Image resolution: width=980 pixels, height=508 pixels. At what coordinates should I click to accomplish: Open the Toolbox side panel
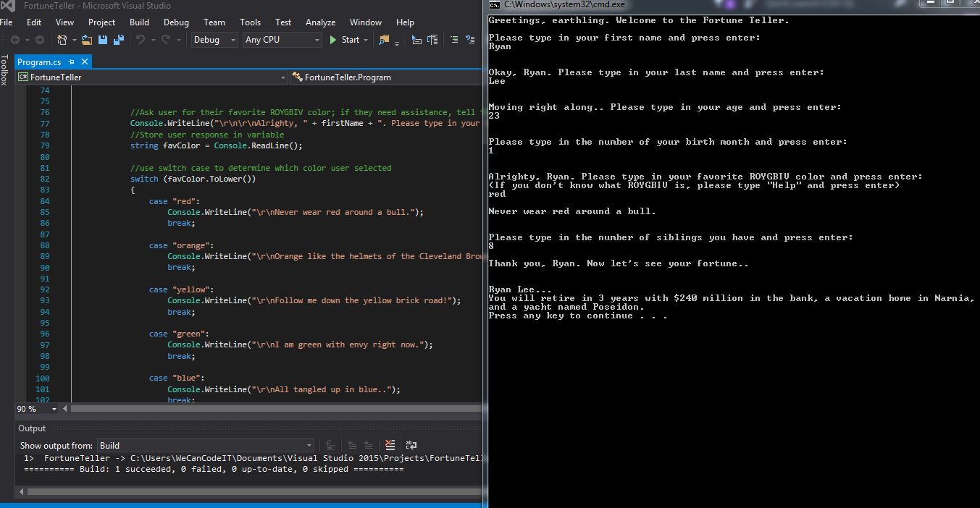(x=5, y=71)
